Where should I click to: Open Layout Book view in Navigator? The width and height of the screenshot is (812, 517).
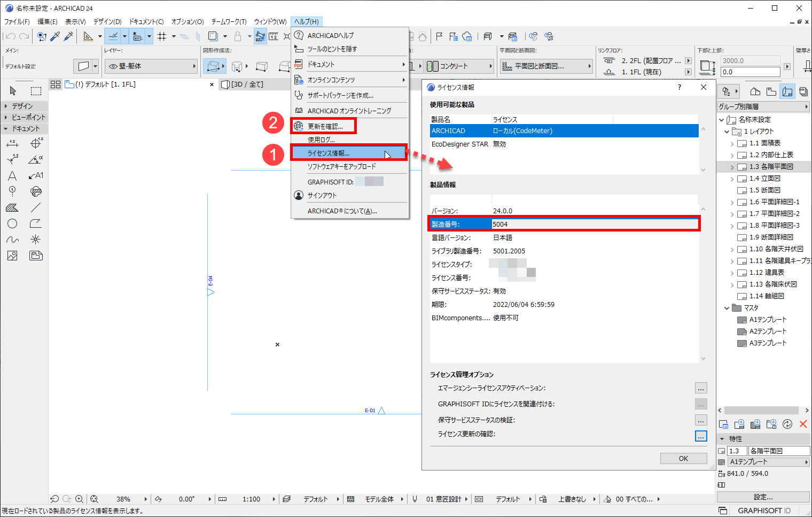(x=787, y=91)
